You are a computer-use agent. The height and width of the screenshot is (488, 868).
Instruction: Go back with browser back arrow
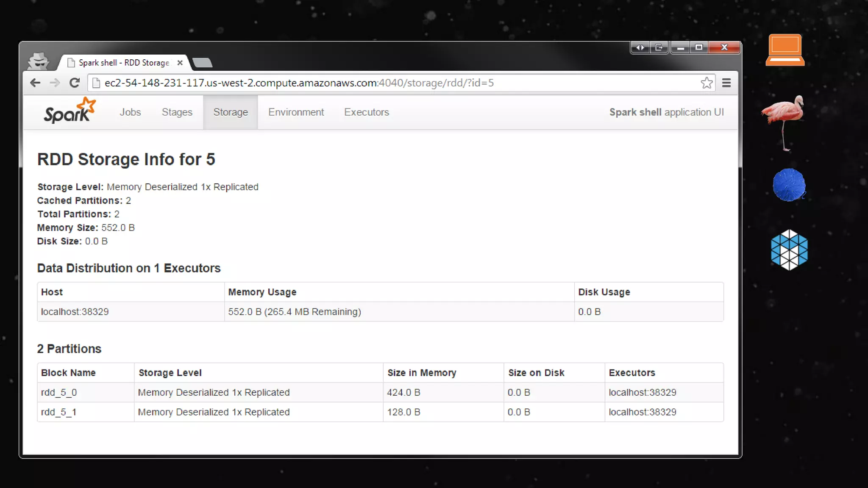point(35,83)
